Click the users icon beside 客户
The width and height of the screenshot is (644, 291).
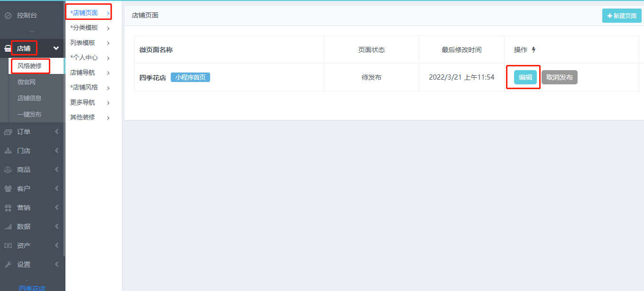click(x=8, y=189)
